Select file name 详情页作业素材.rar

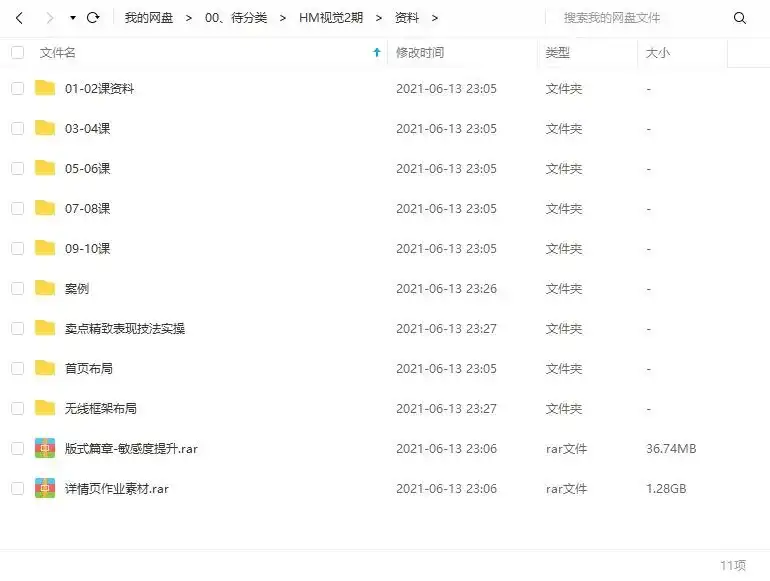pos(116,489)
